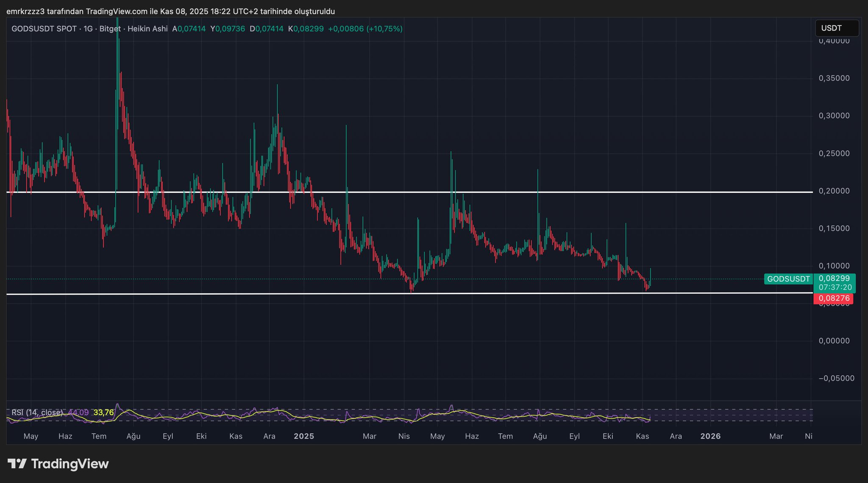Open the USDT currency selector
This screenshot has height=483, width=868.
coord(836,28)
